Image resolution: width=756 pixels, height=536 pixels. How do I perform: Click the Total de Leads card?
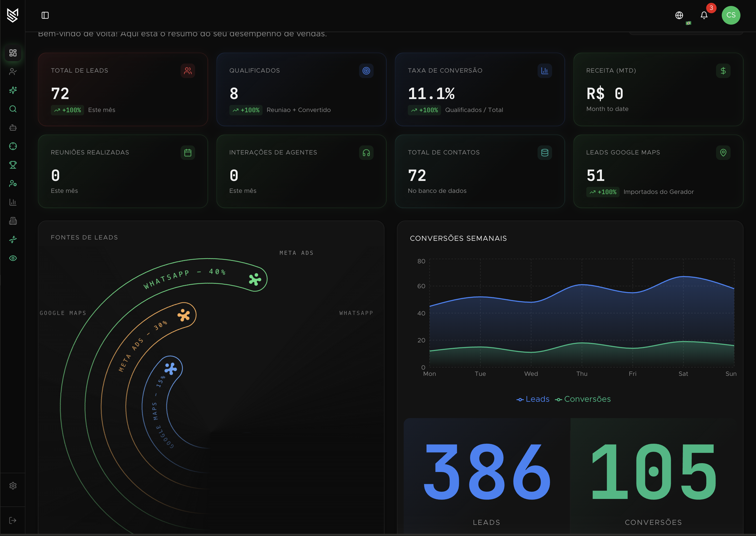point(122,89)
